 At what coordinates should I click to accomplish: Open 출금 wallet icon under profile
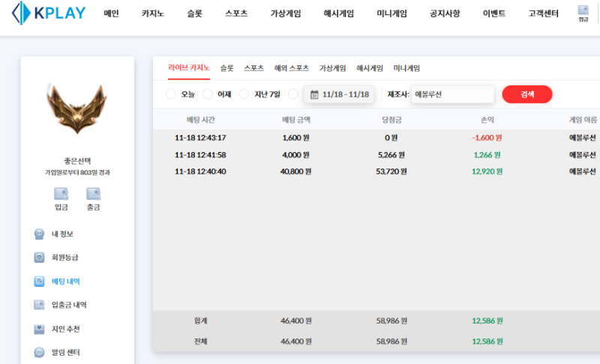(x=93, y=194)
